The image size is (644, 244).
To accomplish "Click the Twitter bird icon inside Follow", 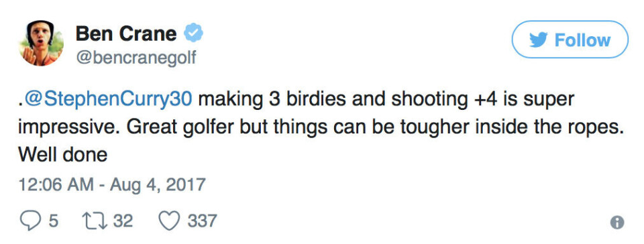I will pos(538,40).
